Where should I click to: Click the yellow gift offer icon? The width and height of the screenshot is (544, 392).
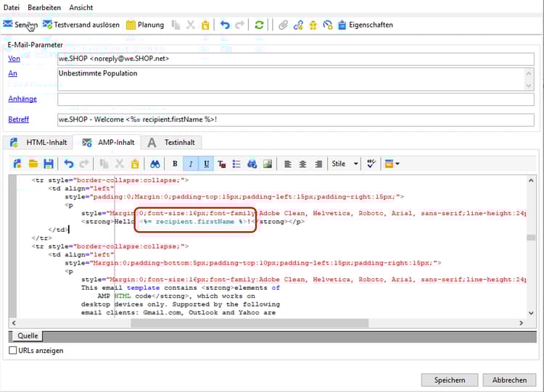pyautogui.click(x=313, y=25)
